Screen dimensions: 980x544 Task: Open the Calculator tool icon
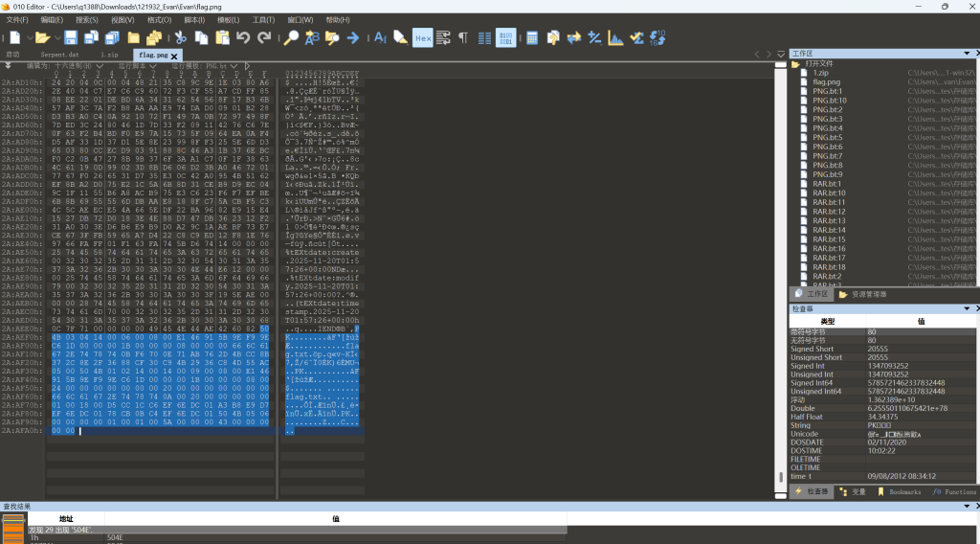click(x=532, y=37)
